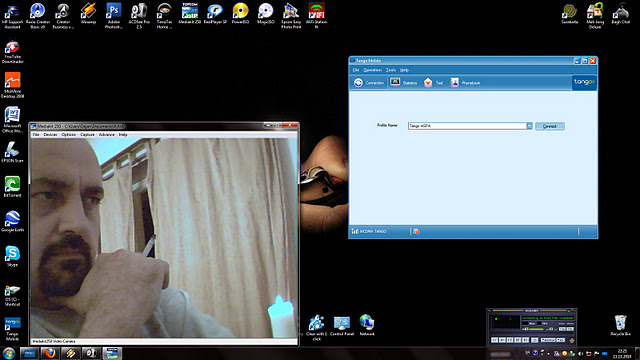The width and height of the screenshot is (640, 360).
Task: Open the MagicISO desktop icon
Action: [266, 13]
